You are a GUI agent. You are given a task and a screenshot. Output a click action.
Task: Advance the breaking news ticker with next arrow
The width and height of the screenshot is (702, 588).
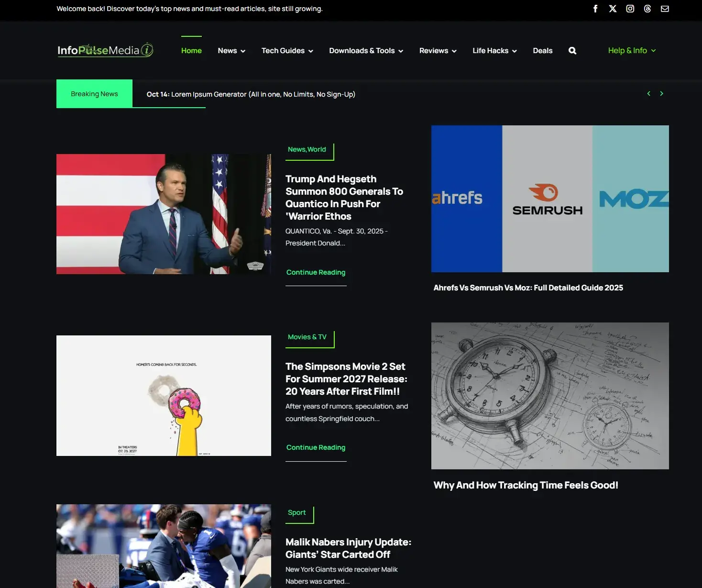click(662, 93)
